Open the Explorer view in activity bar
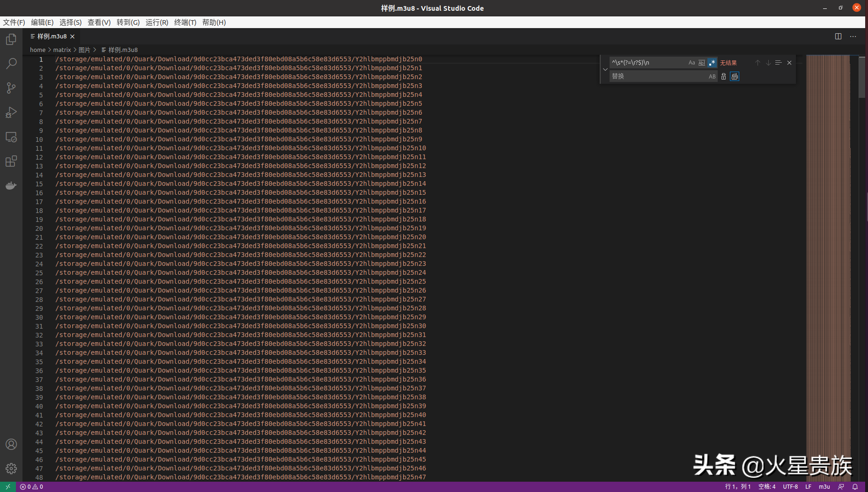Viewport: 868px width, 492px height. (11, 39)
